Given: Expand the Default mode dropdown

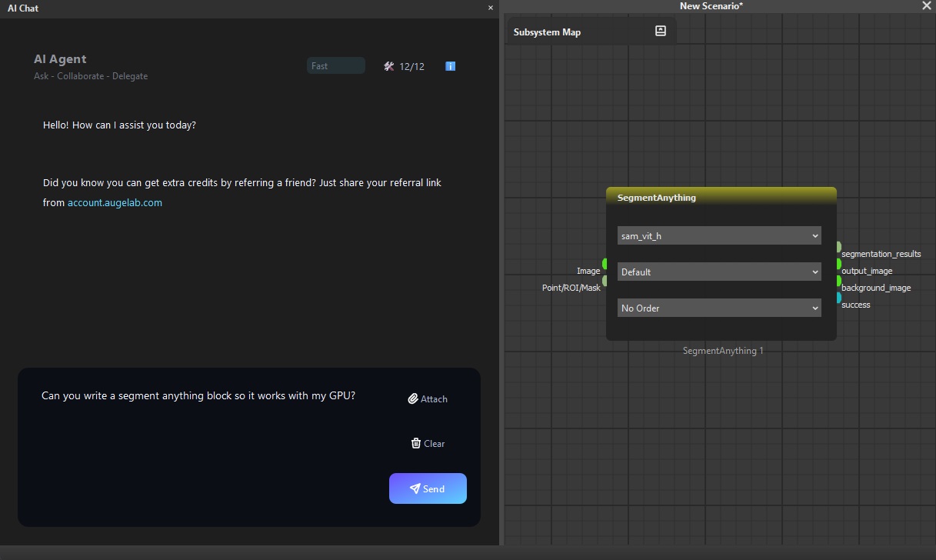Looking at the screenshot, I should [719, 272].
